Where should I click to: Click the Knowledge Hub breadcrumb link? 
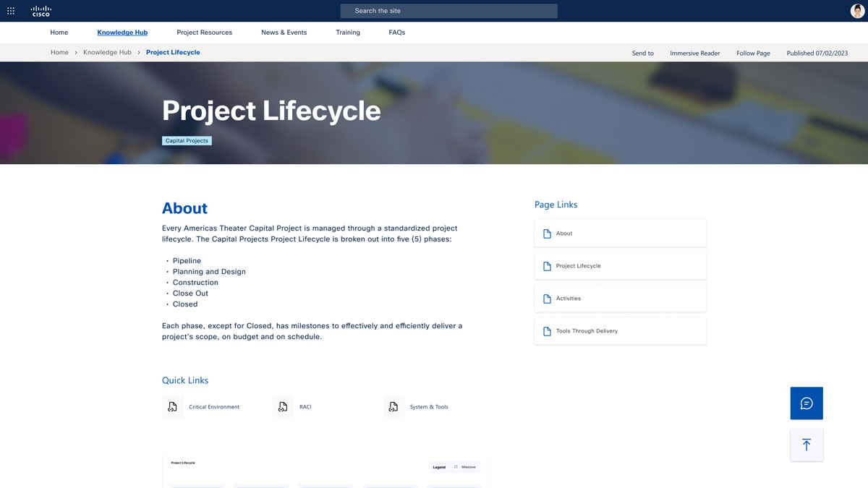click(107, 52)
